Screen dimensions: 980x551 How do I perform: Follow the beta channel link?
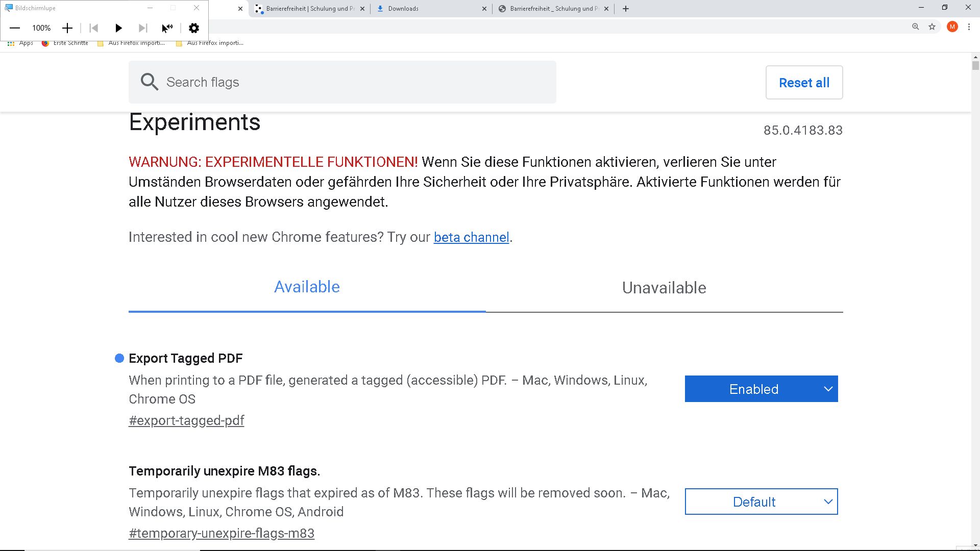click(x=471, y=237)
